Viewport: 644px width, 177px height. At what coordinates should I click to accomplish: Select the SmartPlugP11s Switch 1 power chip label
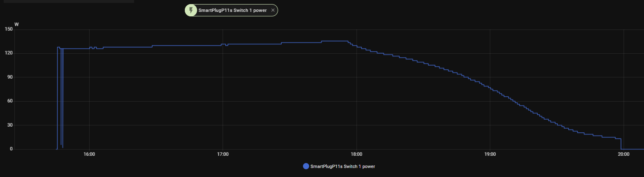click(x=232, y=10)
